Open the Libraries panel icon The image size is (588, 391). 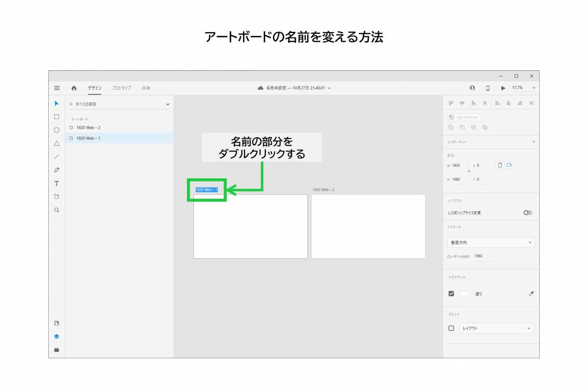coord(57,323)
